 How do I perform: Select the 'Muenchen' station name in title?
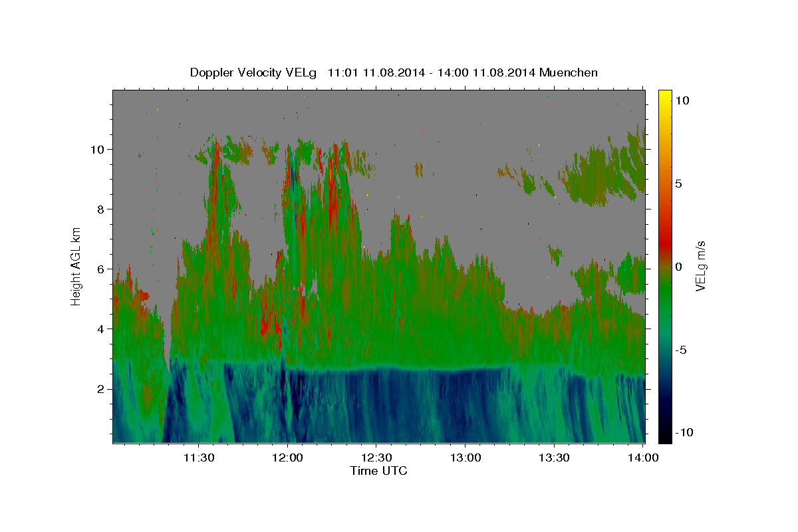coord(569,72)
